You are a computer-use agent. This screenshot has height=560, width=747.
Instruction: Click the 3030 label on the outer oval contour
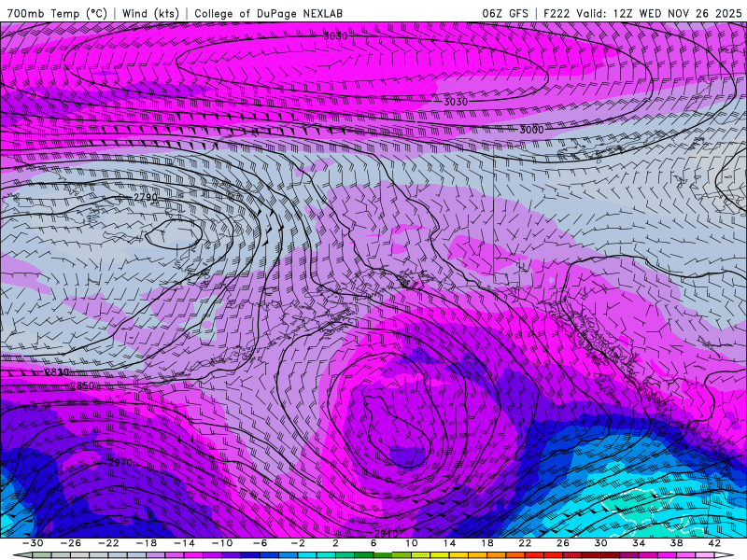(x=456, y=102)
